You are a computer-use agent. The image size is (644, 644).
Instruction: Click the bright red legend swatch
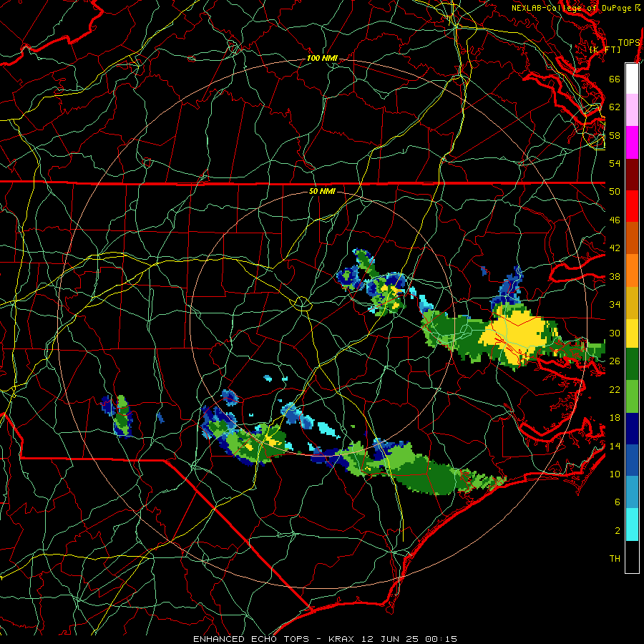(x=632, y=206)
